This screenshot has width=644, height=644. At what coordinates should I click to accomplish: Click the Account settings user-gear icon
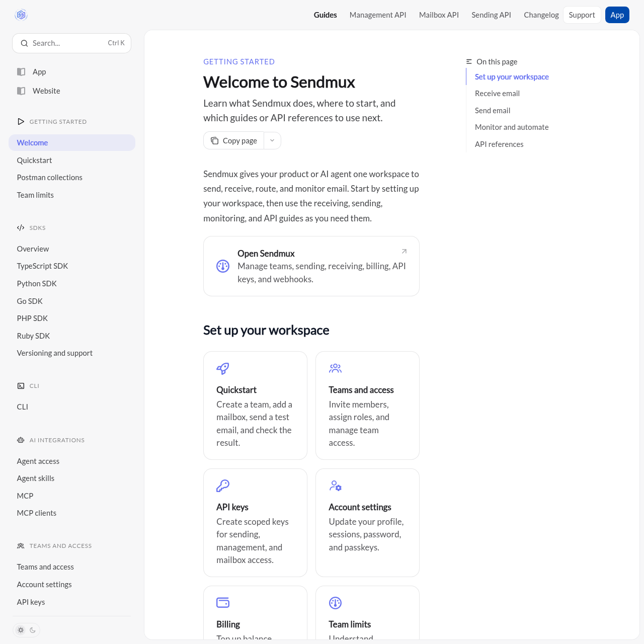pos(335,486)
